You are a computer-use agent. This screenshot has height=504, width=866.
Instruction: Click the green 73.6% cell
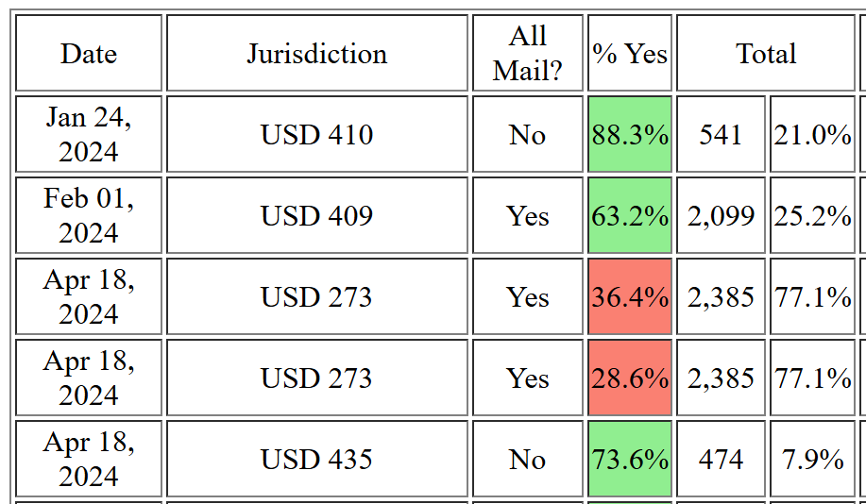pyautogui.click(x=630, y=460)
